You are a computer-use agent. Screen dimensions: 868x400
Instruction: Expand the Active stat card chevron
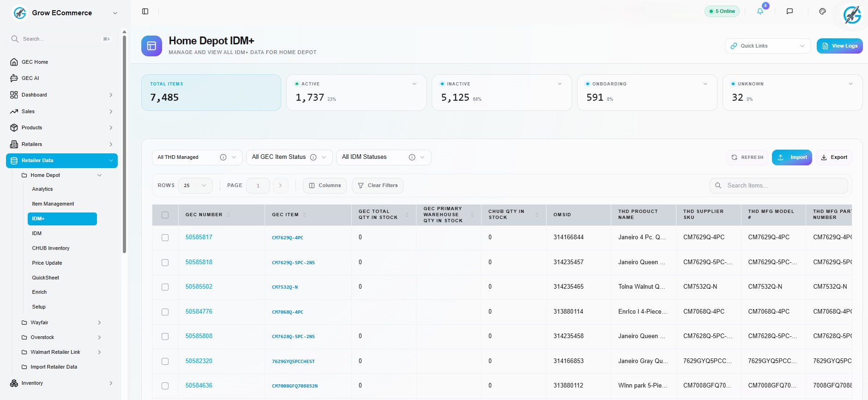(x=414, y=84)
